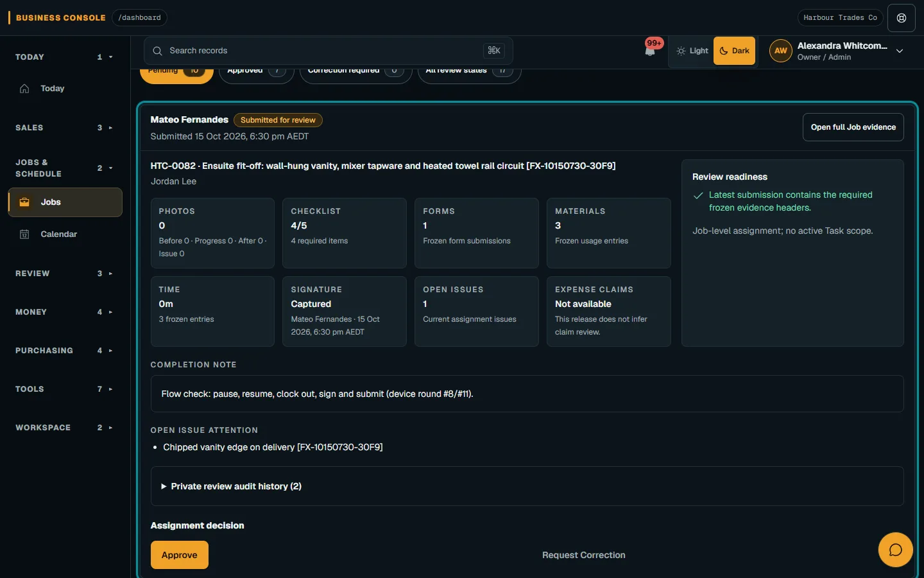Open full Job evidence
This screenshot has width=924, height=578.
tap(853, 127)
